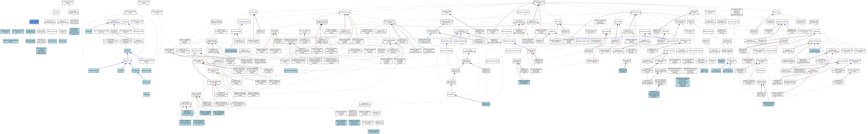
Task: Select the highlighted nucleus node
Action: (x=127, y=51)
